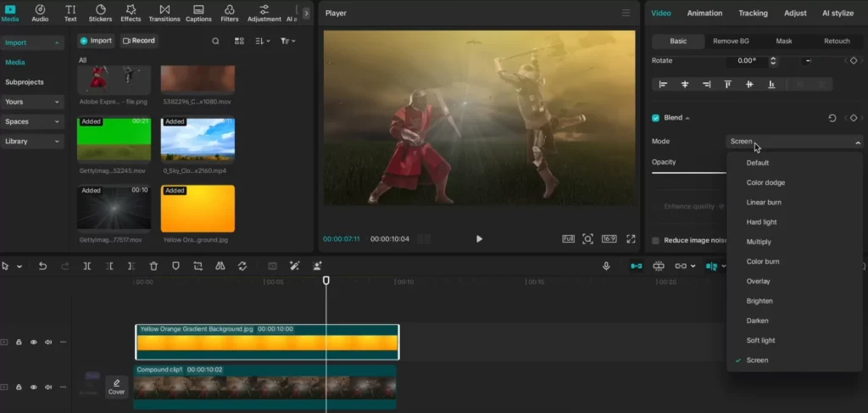Enable Reduce image noise checkbox

(x=655, y=240)
